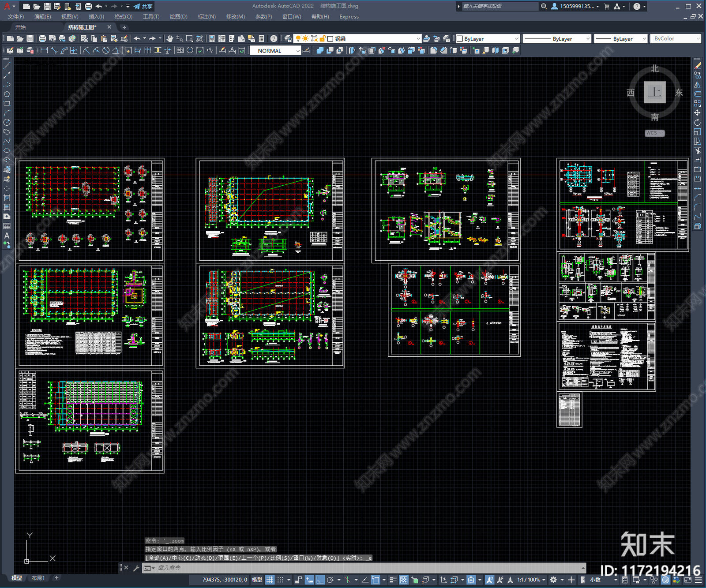Click the Help question mark toolbar icon
The width and height of the screenshot is (706, 588).
pyautogui.click(x=274, y=39)
